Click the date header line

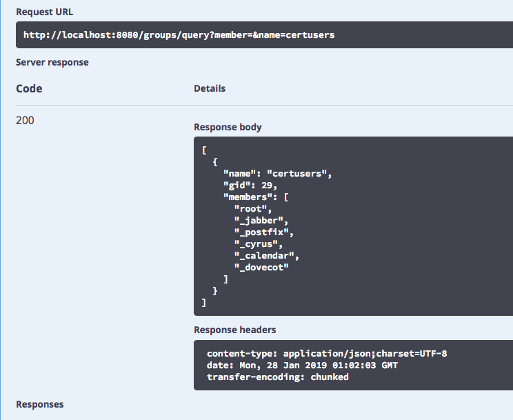point(302,366)
